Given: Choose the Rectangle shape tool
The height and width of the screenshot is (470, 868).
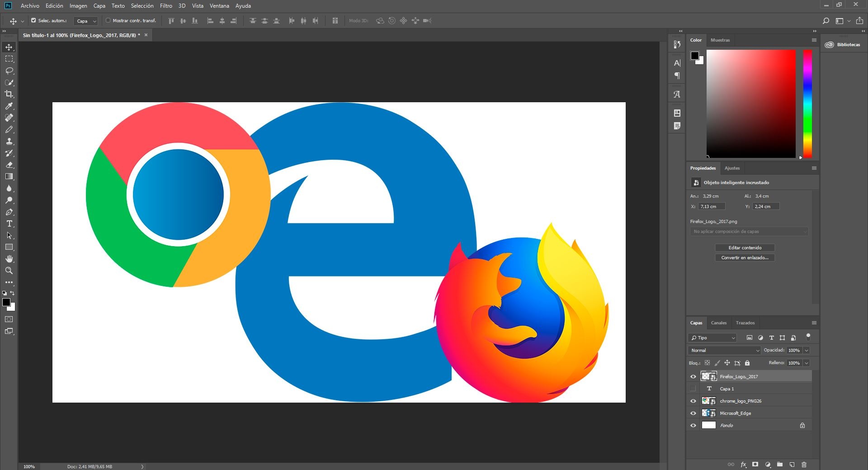Looking at the screenshot, I should tap(9, 247).
